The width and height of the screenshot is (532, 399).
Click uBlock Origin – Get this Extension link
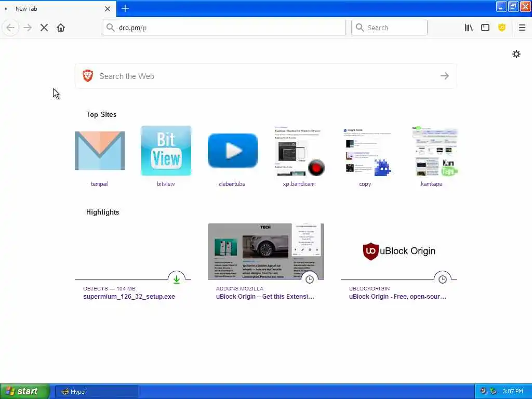pyautogui.click(x=265, y=296)
